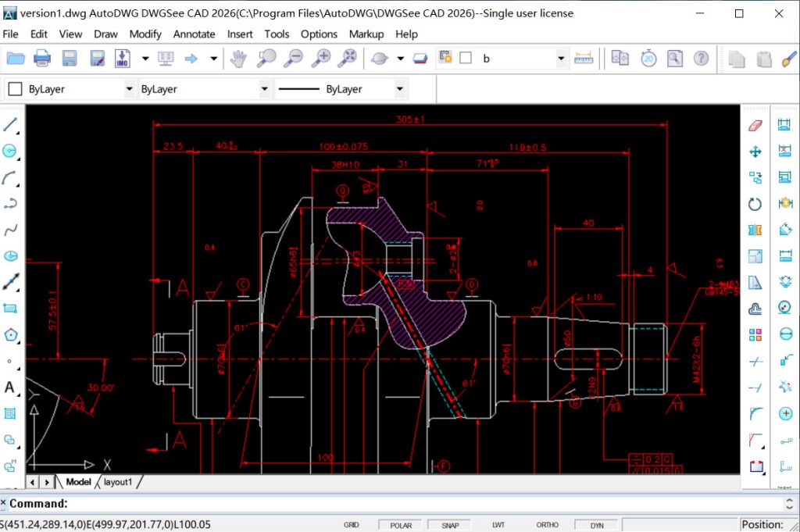
Task: Choose the Move tool in the right sidebar
Action: click(x=755, y=151)
